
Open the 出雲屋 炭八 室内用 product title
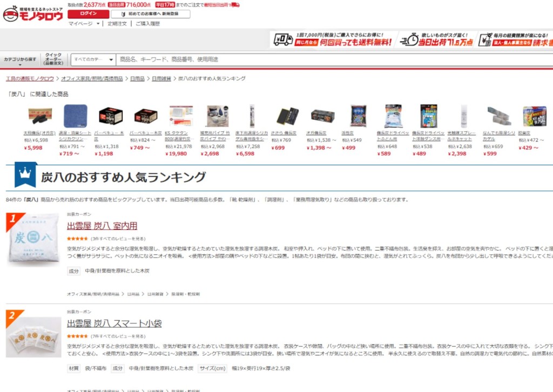(x=102, y=226)
